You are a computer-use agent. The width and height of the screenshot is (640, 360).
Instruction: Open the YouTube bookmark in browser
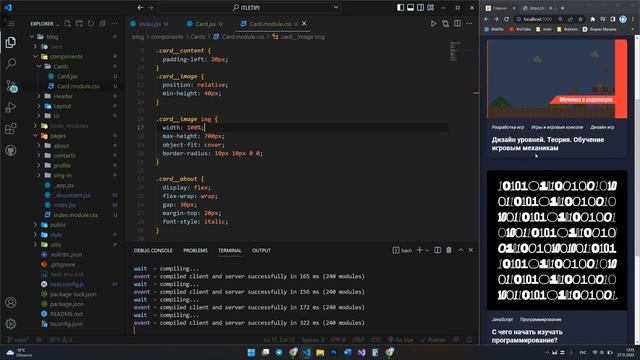520,29
